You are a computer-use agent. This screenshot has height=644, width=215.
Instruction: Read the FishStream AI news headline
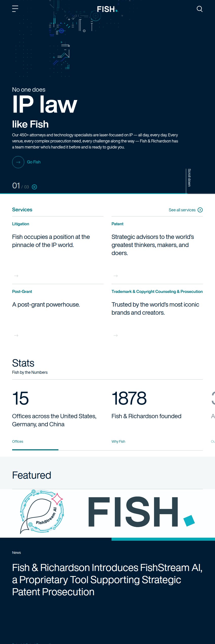tap(107, 580)
